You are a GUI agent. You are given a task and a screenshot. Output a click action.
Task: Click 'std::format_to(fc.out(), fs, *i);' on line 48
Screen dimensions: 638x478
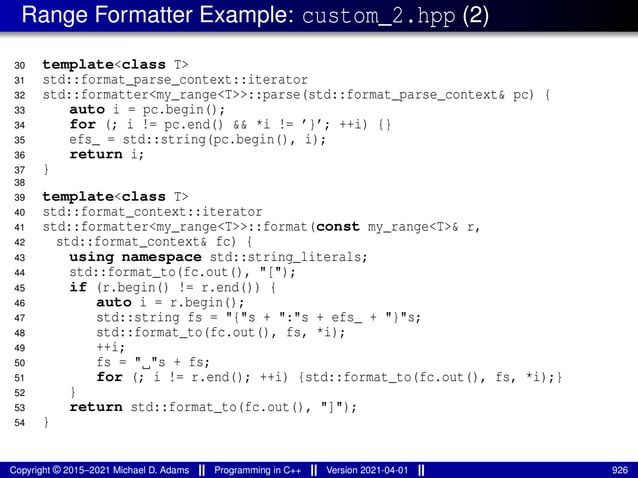[x=221, y=333]
